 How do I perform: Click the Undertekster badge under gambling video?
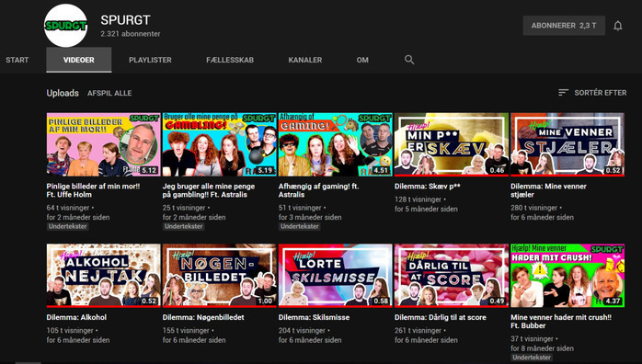(183, 226)
